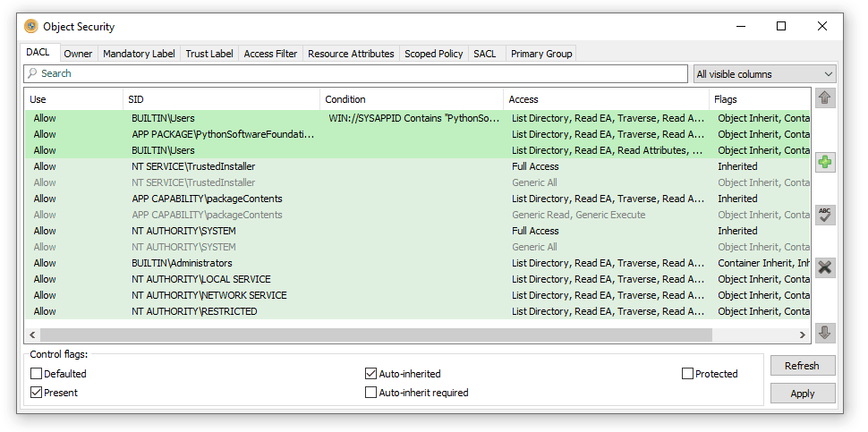Click the Apply button
The height and width of the screenshot is (432, 868).
803,394
